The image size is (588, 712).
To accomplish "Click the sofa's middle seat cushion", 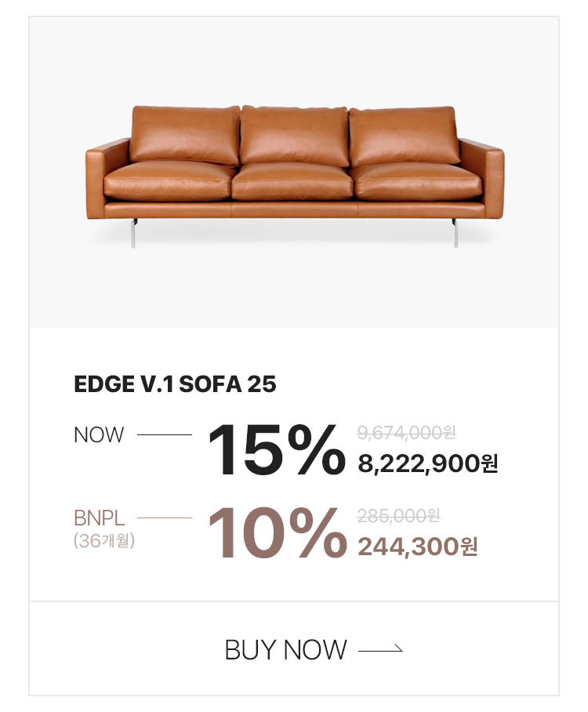I will point(293,182).
